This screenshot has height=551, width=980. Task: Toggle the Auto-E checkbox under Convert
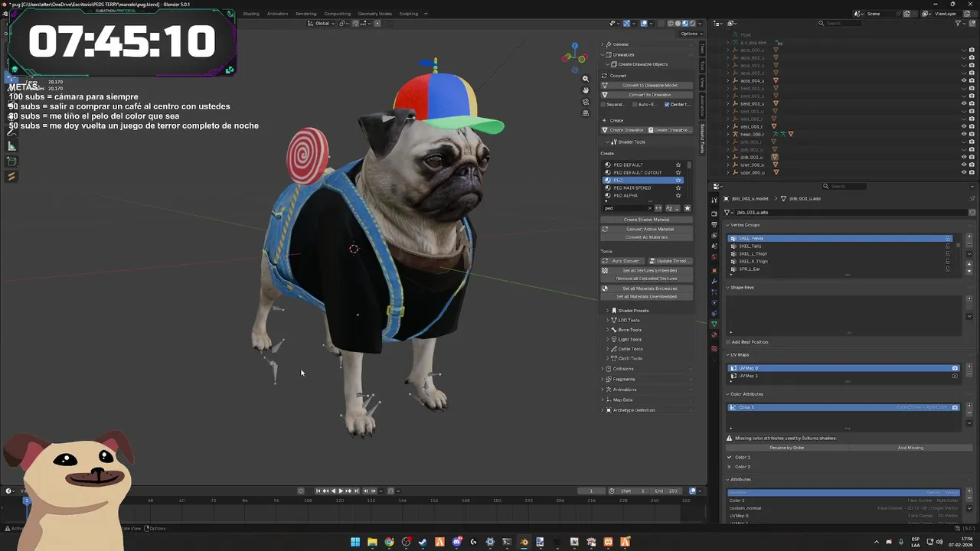(635, 104)
